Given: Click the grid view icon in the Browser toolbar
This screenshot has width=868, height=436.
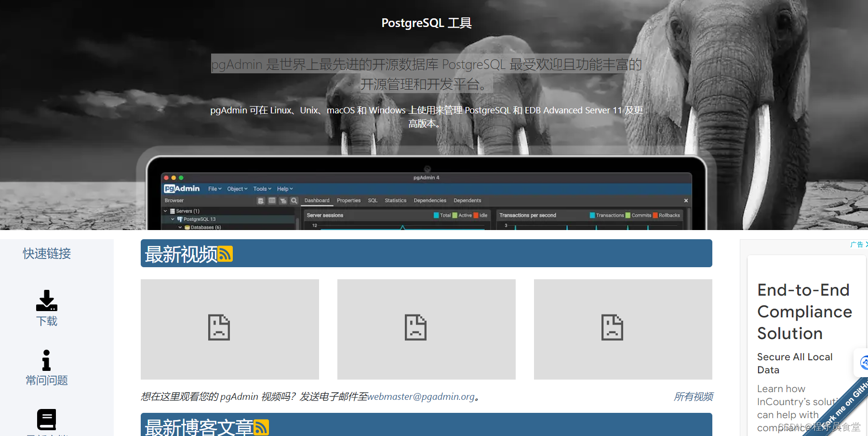Looking at the screenshot, I should coord(272,201).
